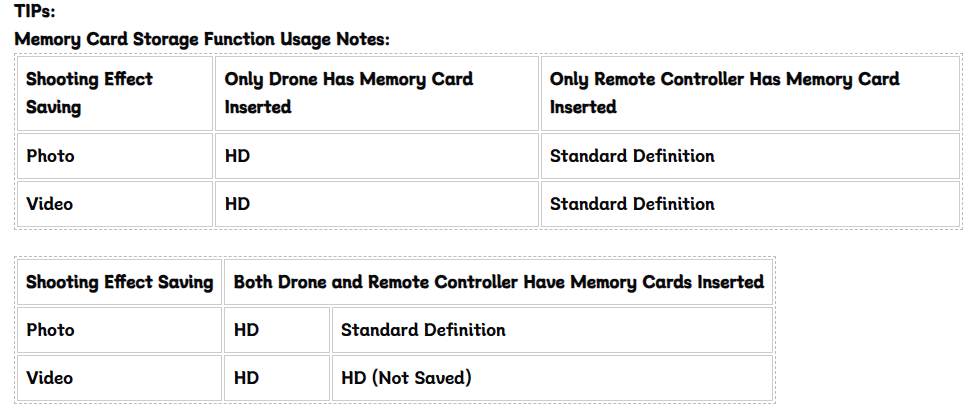Click Standard Definition cell in second table

pyautogui.click(x=423, y=330)
